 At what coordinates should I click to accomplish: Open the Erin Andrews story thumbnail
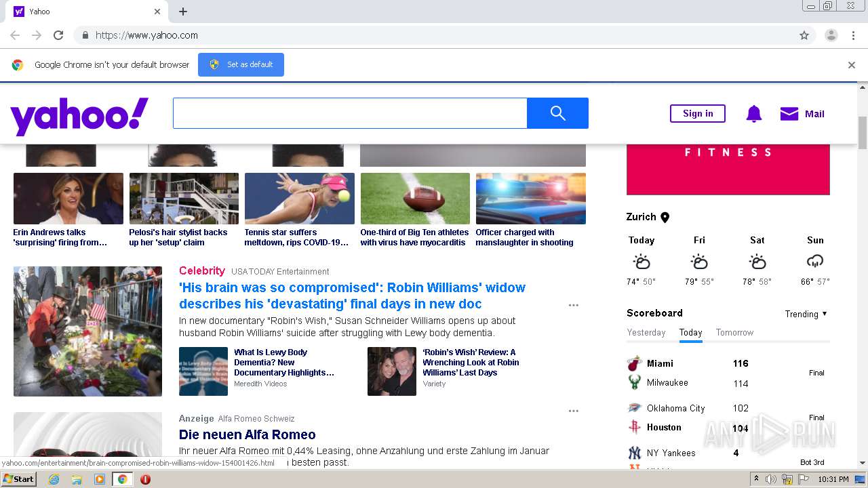tap(68, 199)
